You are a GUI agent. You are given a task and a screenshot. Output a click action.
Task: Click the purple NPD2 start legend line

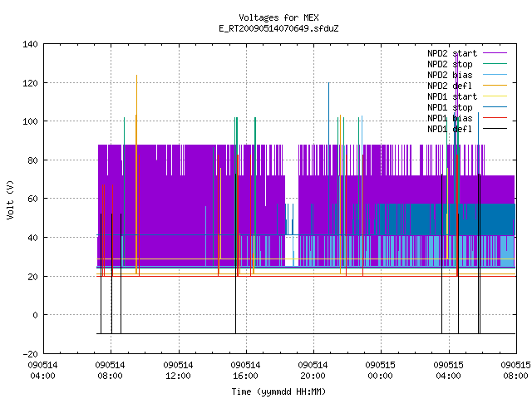tap(495, 53)
